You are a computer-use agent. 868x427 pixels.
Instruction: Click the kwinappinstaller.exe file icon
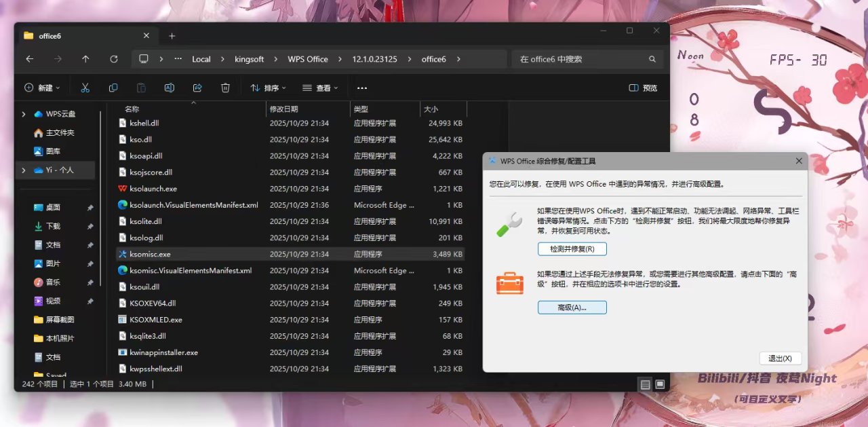(x=123, y=352)
